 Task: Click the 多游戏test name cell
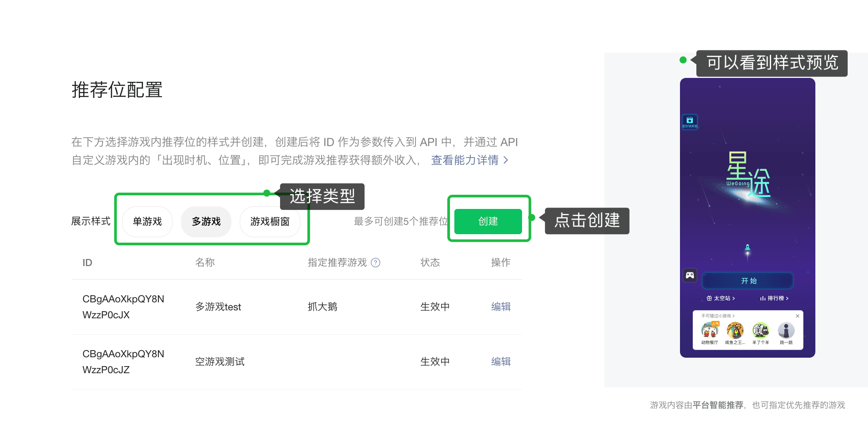point(218,307)
